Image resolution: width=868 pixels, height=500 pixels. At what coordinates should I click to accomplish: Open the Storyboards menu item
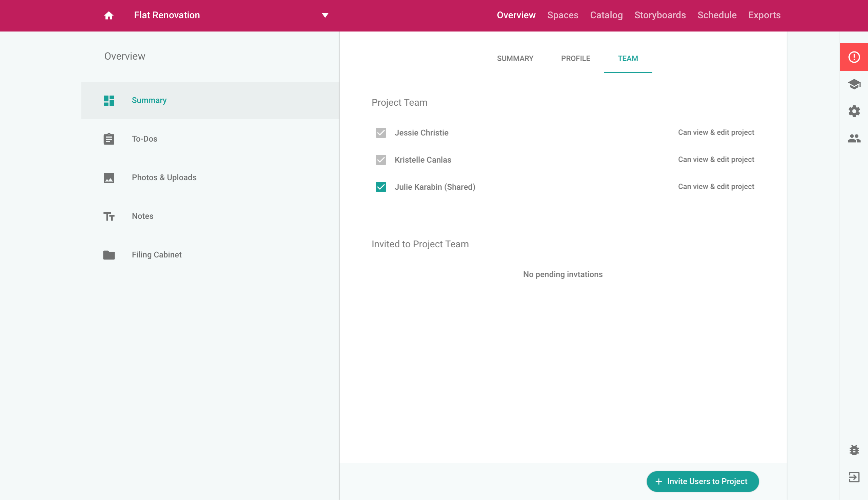(x=660, y=16)
